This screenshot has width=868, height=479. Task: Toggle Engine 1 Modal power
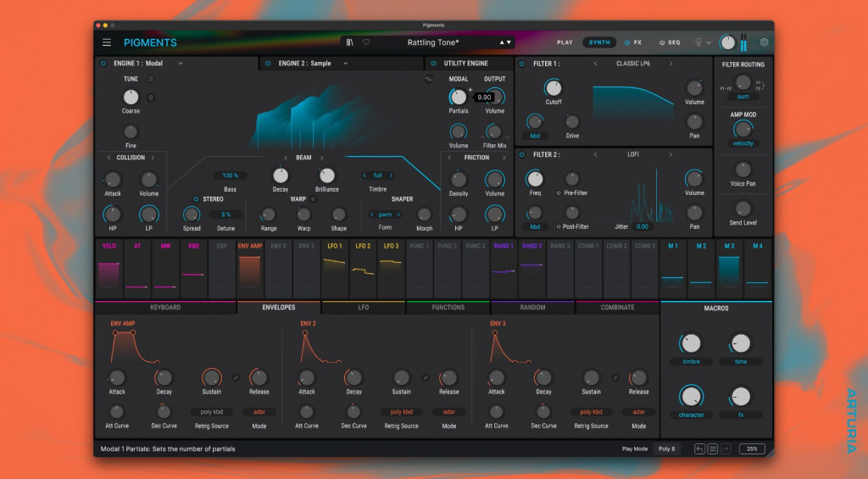click(x=103, y=64)
